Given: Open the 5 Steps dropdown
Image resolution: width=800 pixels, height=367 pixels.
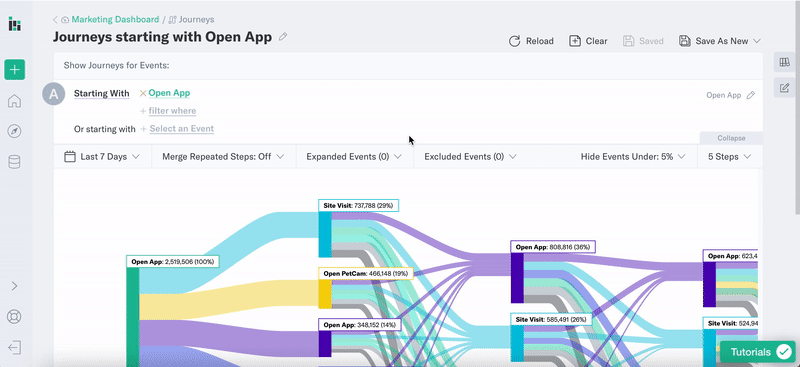Looking at the screenshot, I should coord(730,157).
